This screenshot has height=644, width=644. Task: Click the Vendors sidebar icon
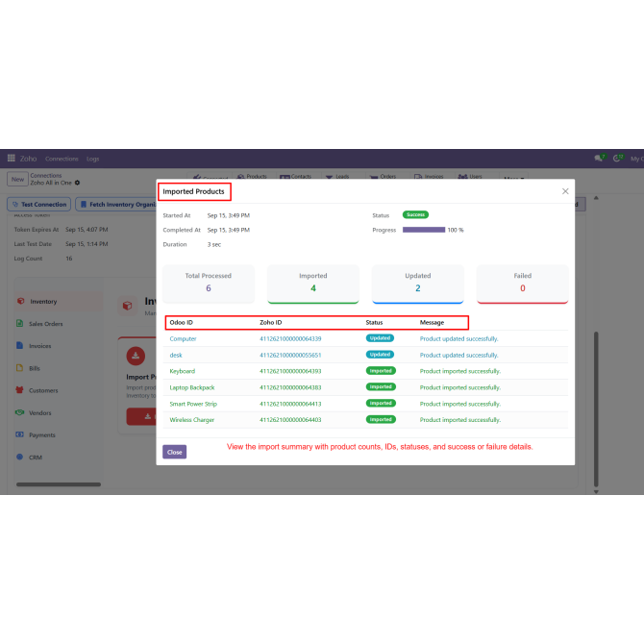(20, 412)
